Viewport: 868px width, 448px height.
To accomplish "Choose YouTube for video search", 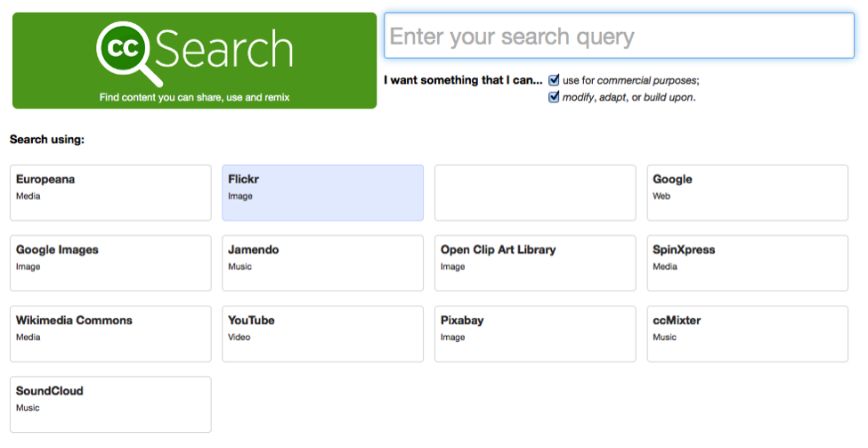I will click(x=322, y=333).
